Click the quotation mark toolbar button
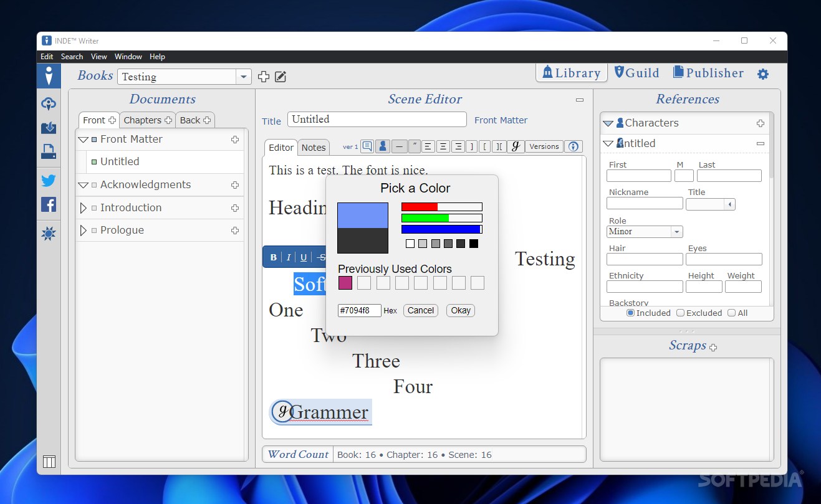821x504 pixels. pyautogui.click(x=415, y=146)
